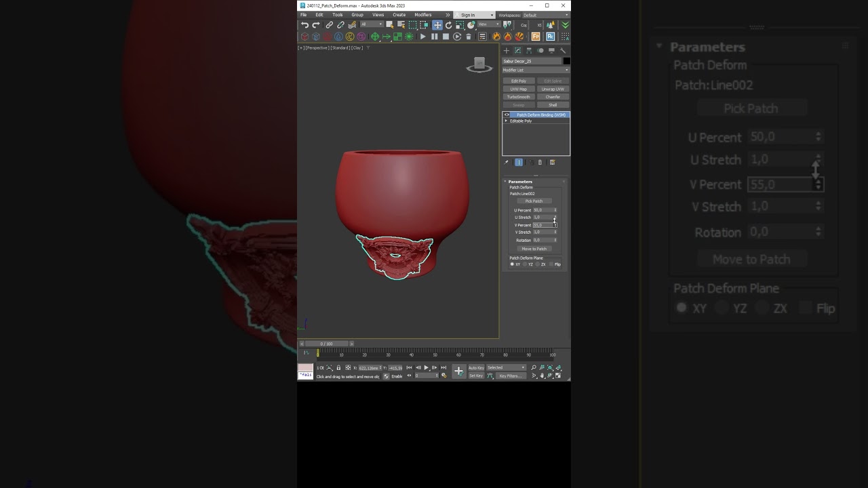Open the Modifier List dropdown

point(536,70)
